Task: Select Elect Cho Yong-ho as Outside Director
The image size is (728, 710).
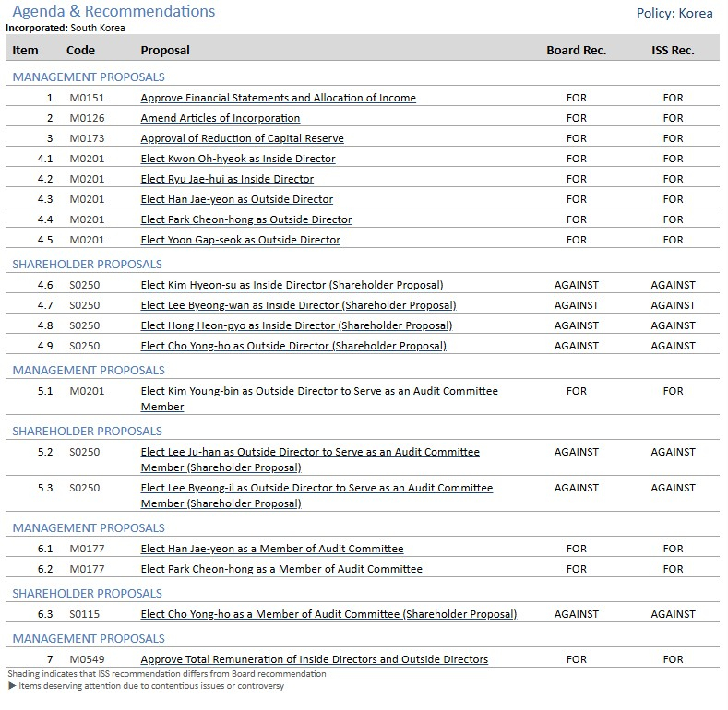Action: click(x=293, y=346)
